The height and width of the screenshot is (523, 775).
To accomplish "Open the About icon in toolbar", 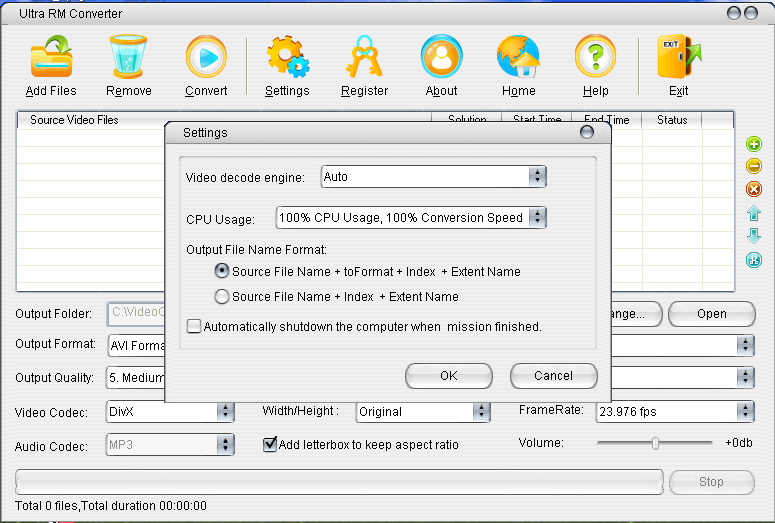I will (x=441, y=58).
